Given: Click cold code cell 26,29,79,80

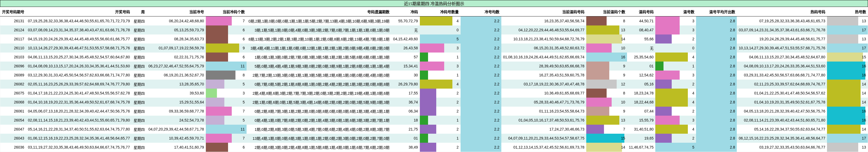Looking at the screenshot, I should tap(408, 84).
